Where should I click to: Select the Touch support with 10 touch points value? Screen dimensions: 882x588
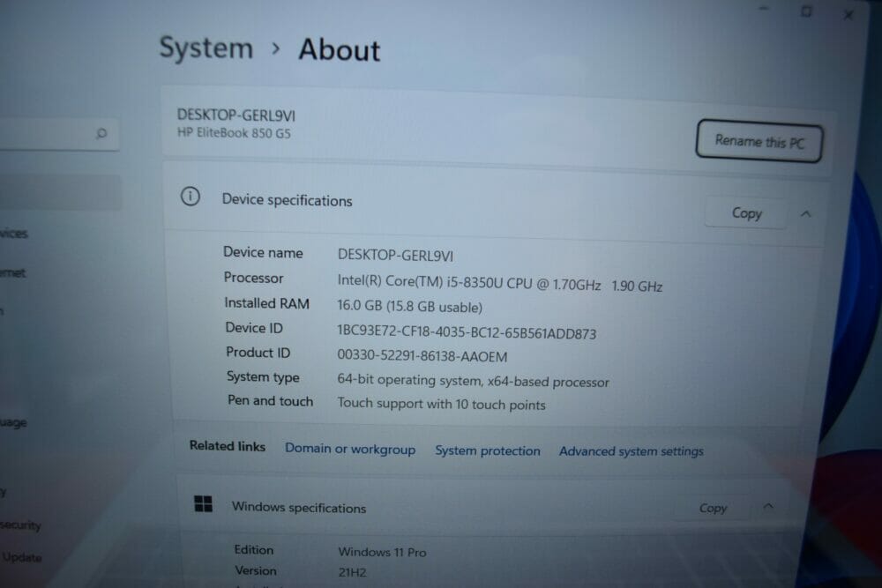(441, 404)
